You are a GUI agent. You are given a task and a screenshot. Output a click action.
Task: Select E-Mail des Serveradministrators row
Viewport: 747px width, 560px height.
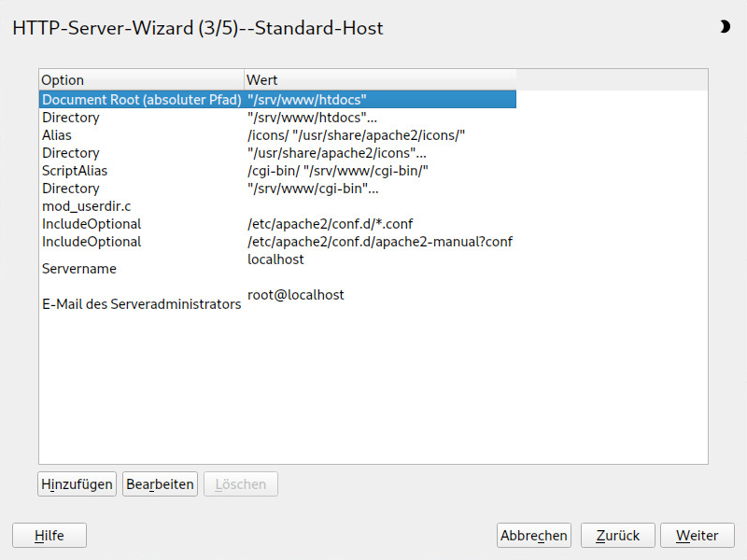277,304
